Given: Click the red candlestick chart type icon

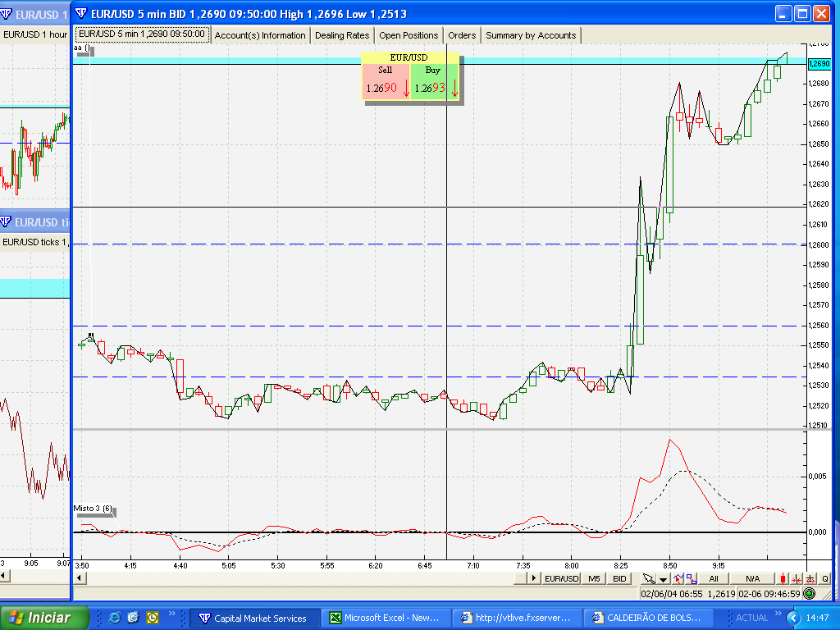Looking at the screenshot, I should (783, 578).
